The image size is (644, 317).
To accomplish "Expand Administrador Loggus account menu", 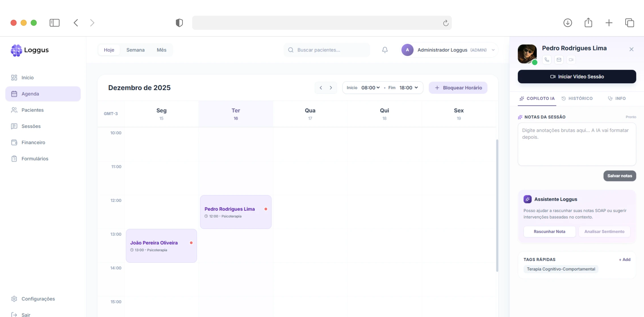I will point(493,50).
